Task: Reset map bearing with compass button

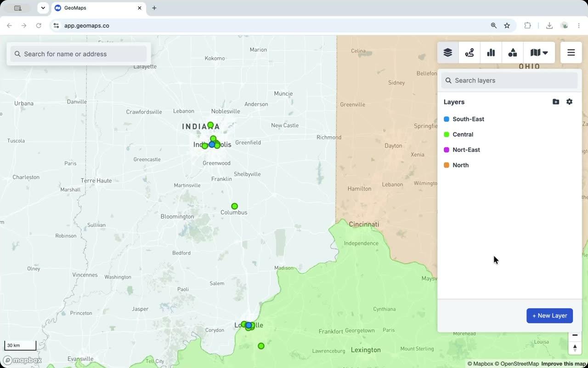Action: point(575,348)
